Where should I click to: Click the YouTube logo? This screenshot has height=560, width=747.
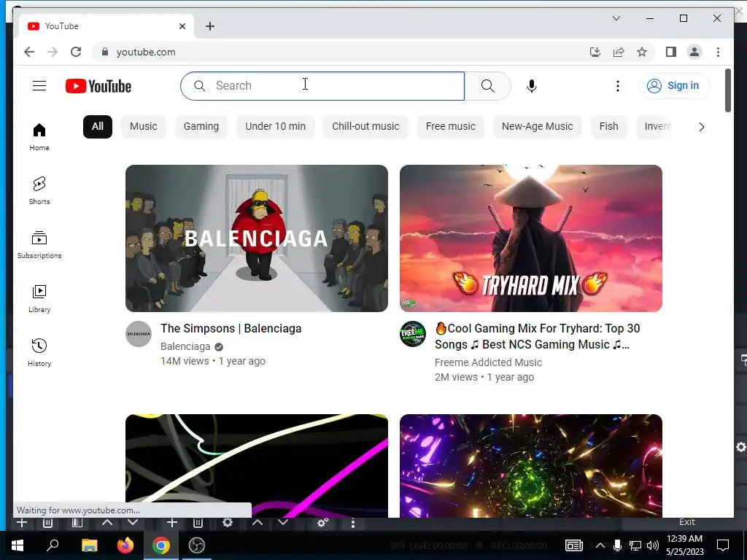98,86
